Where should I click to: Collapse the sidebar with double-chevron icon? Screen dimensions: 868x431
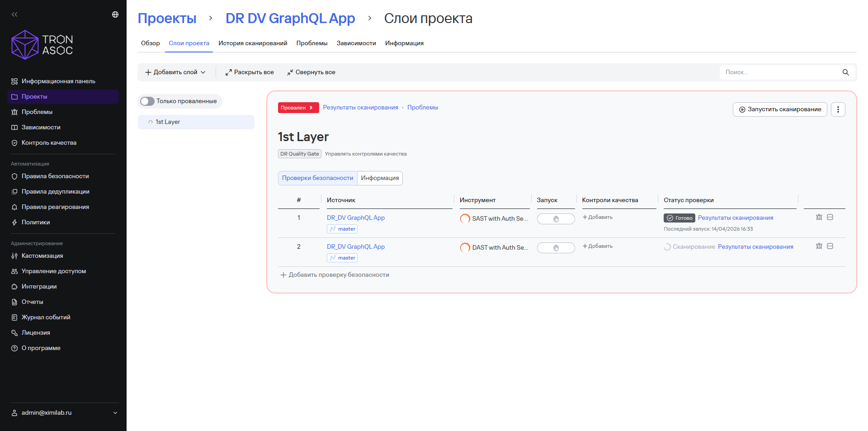tap(14, 14)
